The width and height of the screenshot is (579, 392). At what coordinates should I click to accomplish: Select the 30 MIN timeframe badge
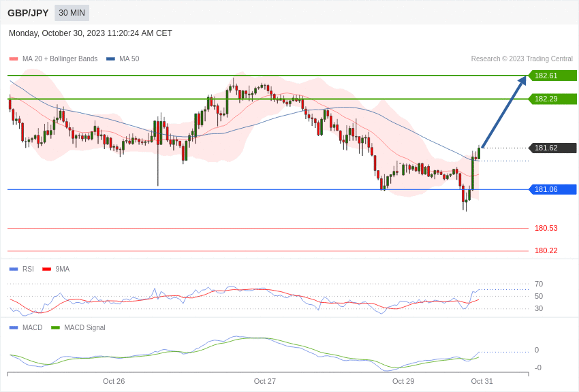72,13
